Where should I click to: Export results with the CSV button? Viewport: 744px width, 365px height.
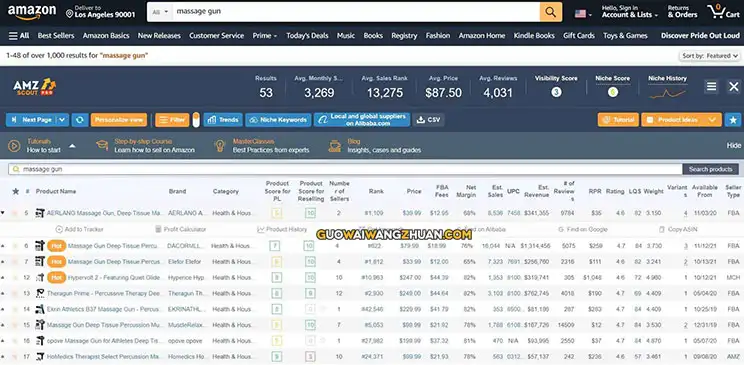tap(428, 120)
